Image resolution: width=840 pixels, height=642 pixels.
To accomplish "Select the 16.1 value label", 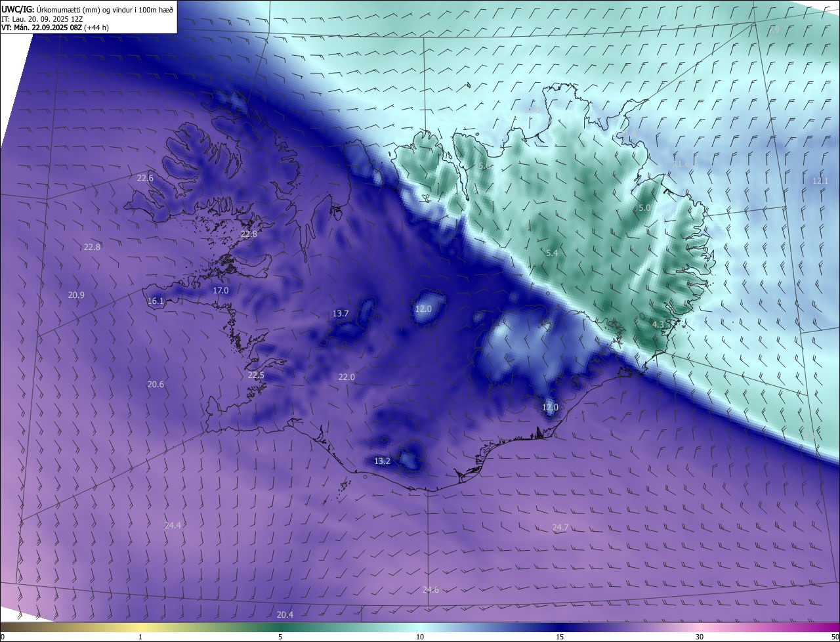I will coord(156,301).
